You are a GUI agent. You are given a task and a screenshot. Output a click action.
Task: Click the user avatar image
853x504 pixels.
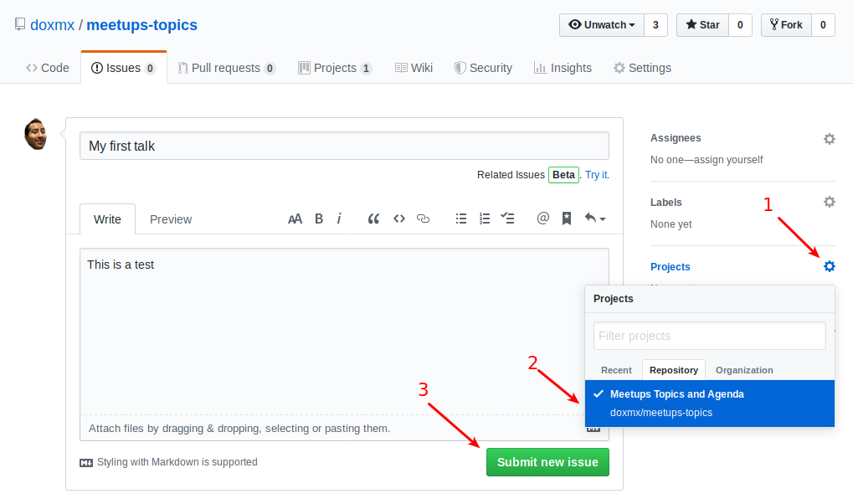pyautogui.click(x=35, y=134)
